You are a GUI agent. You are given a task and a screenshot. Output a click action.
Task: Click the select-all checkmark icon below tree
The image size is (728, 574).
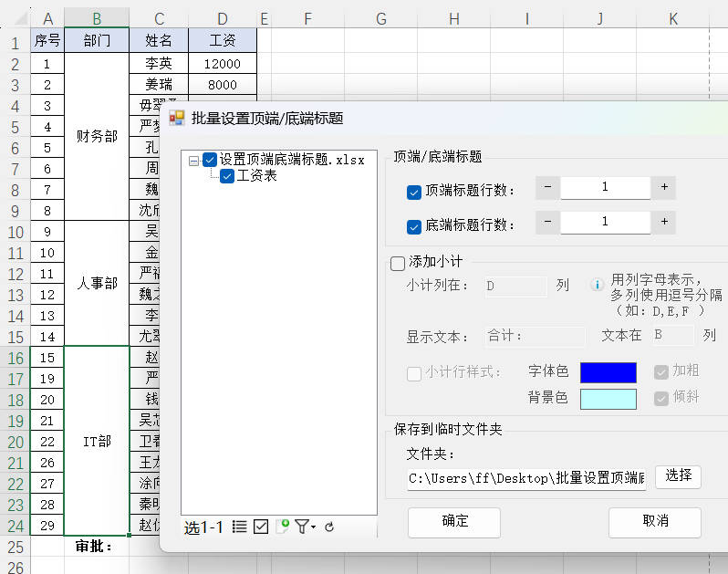[261, 527]
